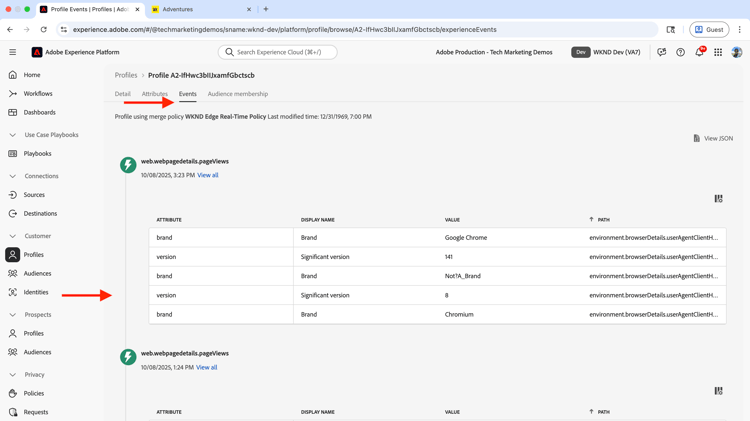Viewport: 750px width, 421px height.
Task: Open the AI assistant icon in the header
Action: point(662,52)
